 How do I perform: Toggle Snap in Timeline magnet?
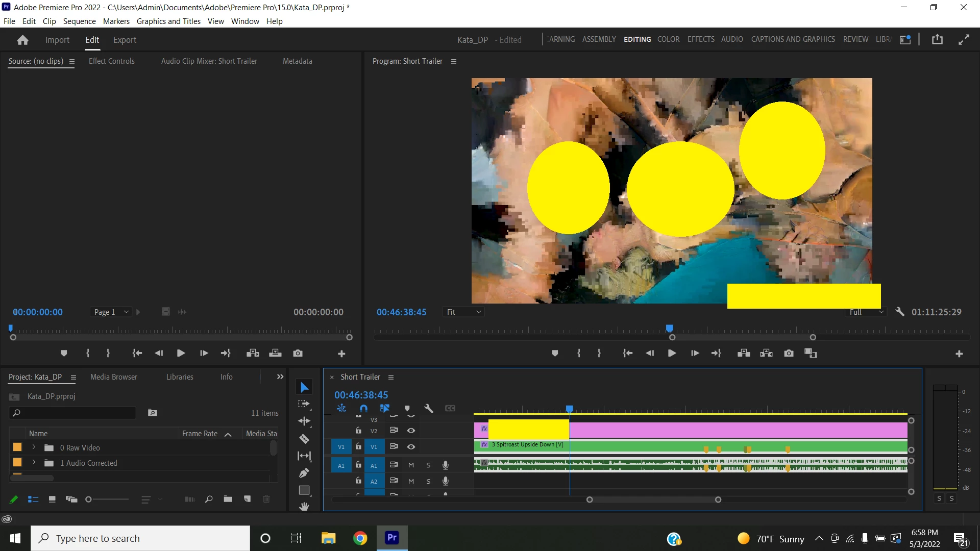363,408
